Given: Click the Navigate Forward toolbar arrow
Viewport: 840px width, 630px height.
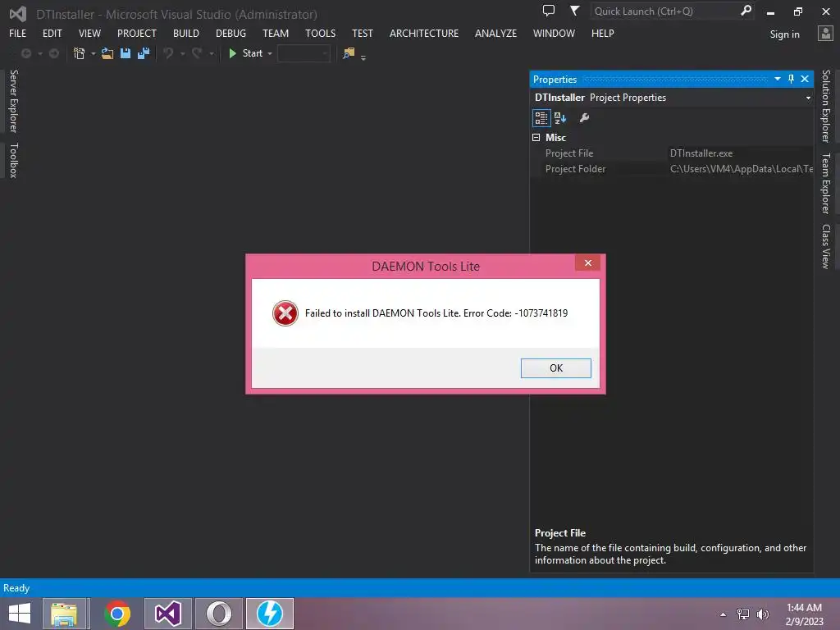Looking at the screenshot, I should (53, 53).
